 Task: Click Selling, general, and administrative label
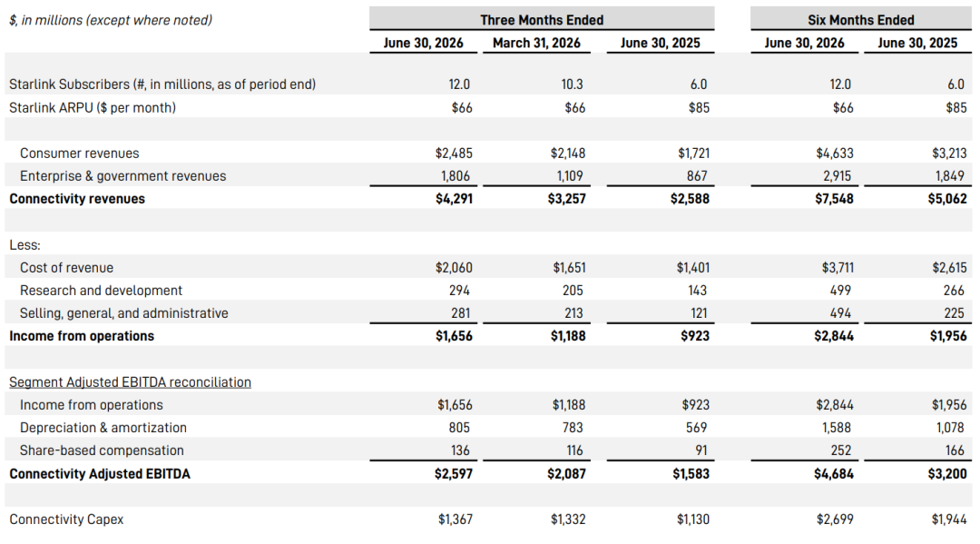123,313
